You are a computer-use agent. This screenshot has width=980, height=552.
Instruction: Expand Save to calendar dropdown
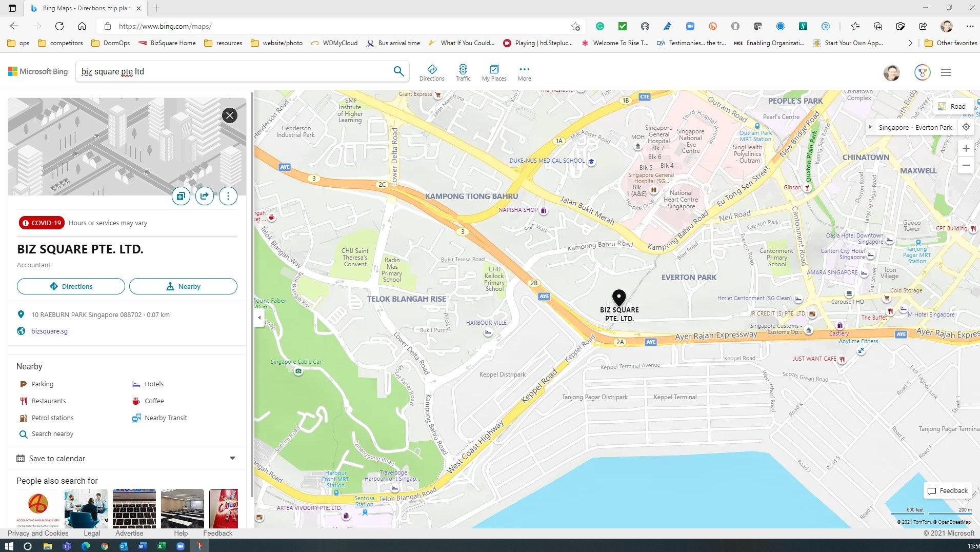click(232, 458)
